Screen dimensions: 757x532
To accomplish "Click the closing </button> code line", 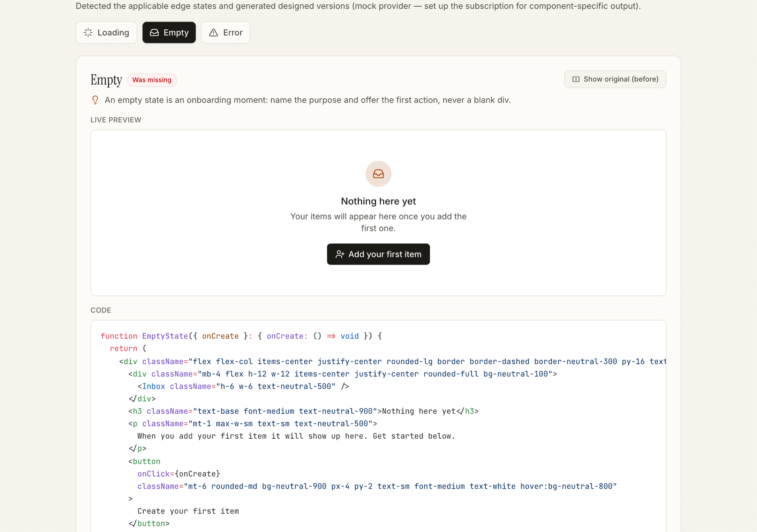I will pos(149,523).
